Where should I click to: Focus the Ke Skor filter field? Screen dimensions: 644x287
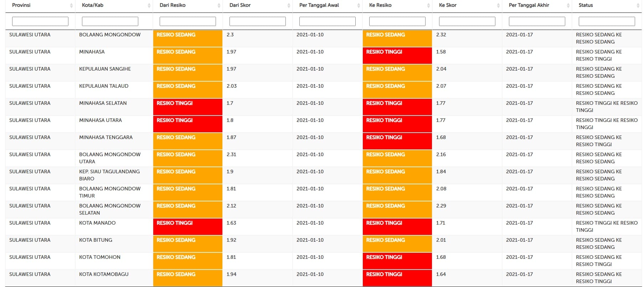tap(467, 21)
